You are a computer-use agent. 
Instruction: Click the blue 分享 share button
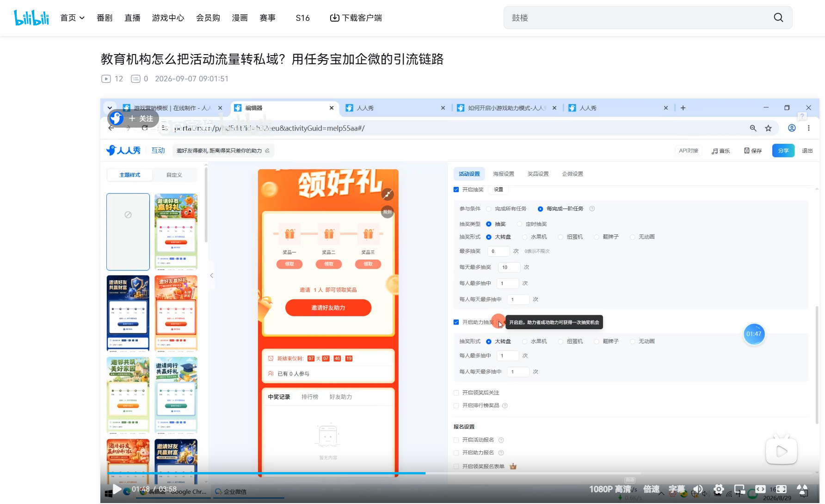pos(783,151)
